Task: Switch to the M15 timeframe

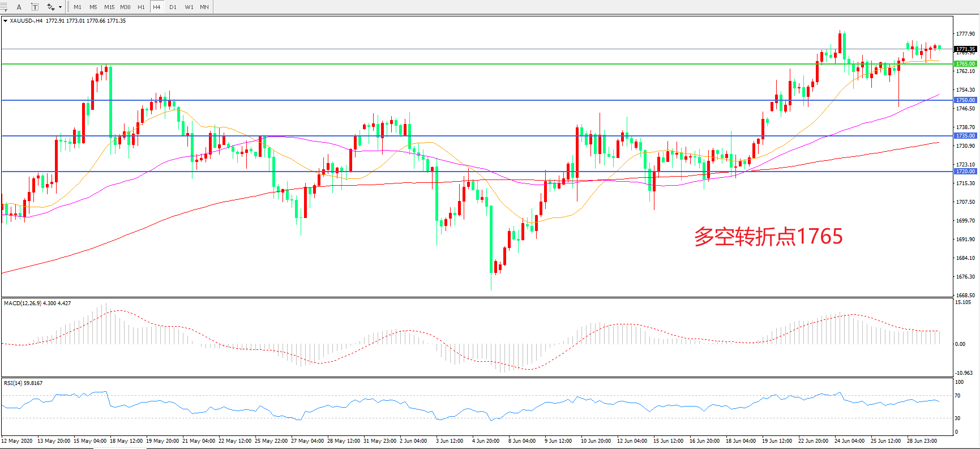Action: tap(109, 7)
